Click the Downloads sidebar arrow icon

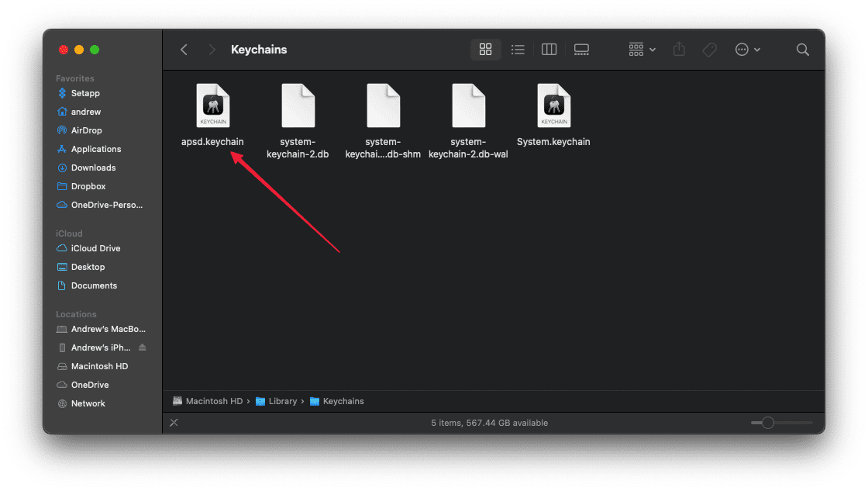coord(62,168)
